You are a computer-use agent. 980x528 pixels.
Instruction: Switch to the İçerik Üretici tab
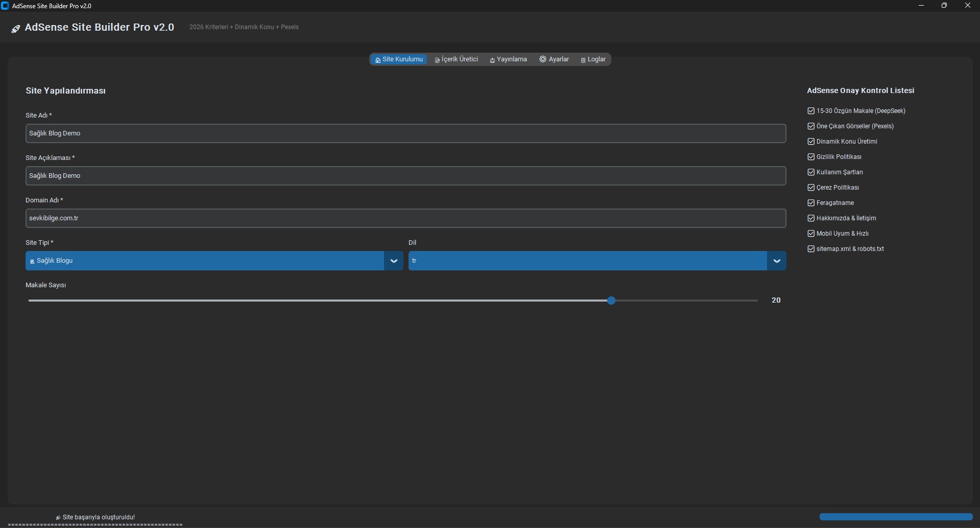click(456, 59)
